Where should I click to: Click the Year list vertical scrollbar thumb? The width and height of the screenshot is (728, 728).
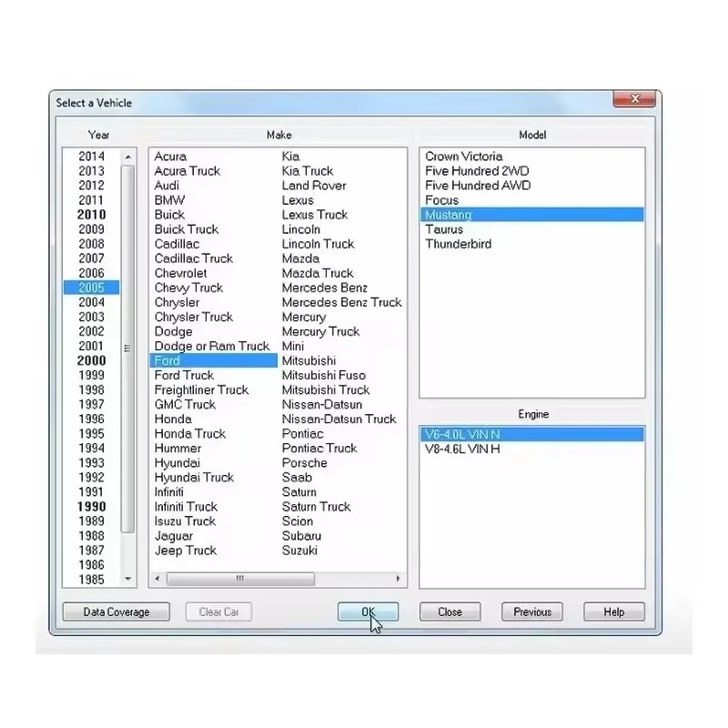128,349
